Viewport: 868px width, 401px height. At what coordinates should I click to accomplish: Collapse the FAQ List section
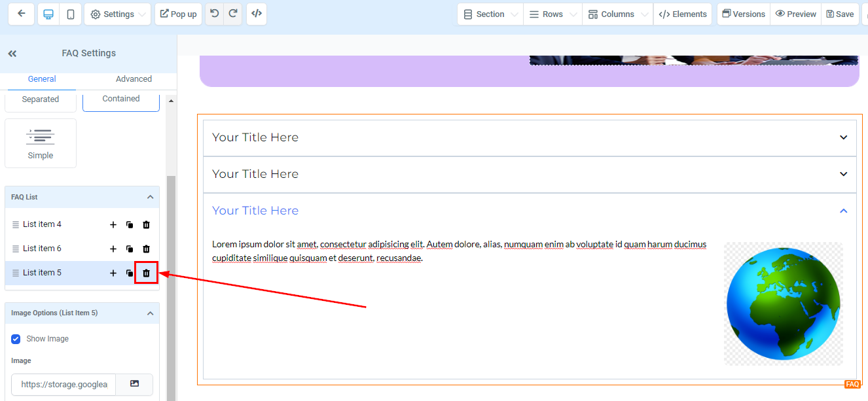click(150, 197)
